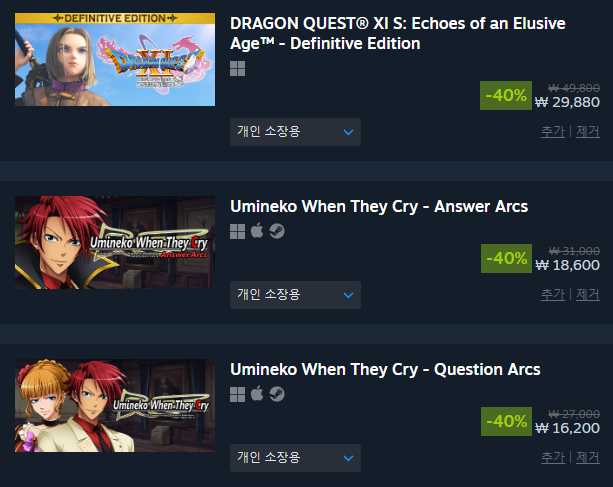613x487 pixels.
Task: Open Umineko Question Arcs capsule image
Action: [x=115, y=406]
